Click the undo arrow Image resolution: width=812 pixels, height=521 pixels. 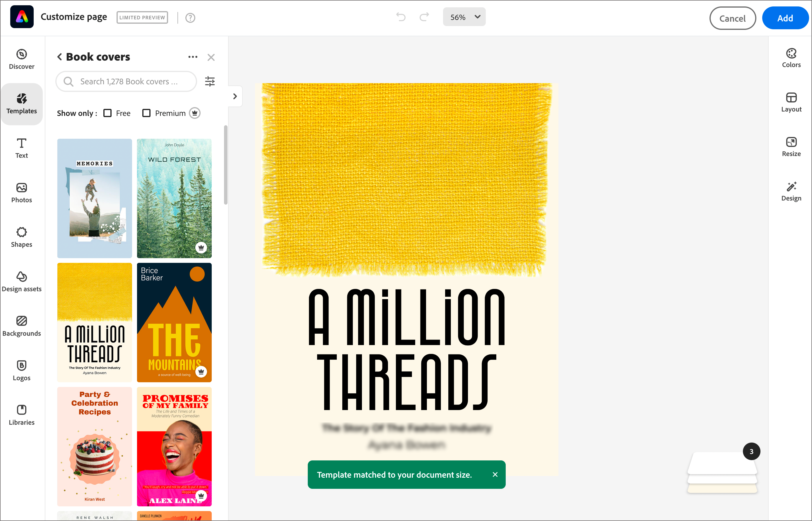pos(401,17)
